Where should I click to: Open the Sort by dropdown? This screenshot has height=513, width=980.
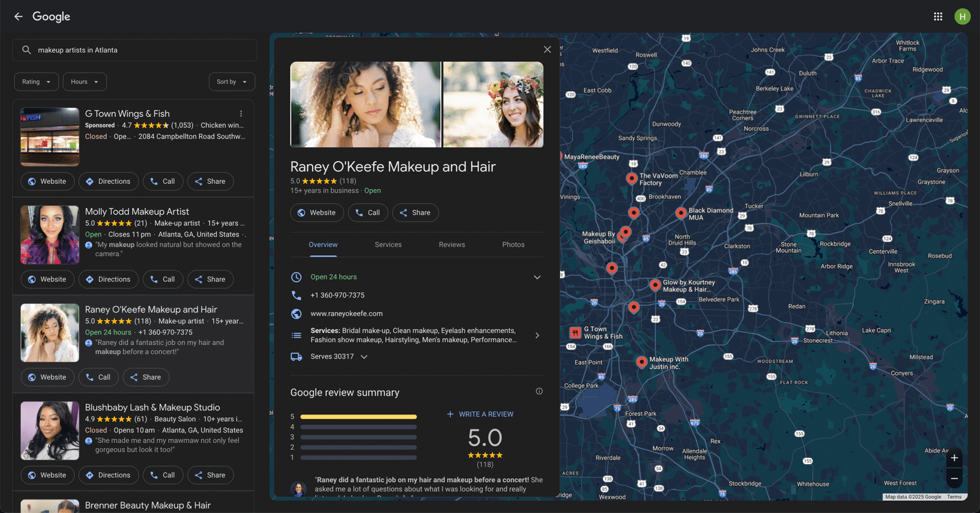pyautogui.click(x=232, y=82)
